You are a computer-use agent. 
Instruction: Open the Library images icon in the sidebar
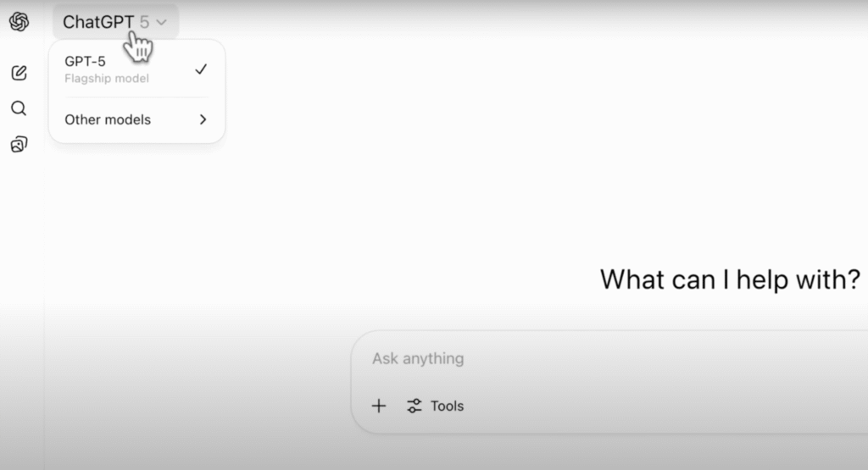[19, 145]
